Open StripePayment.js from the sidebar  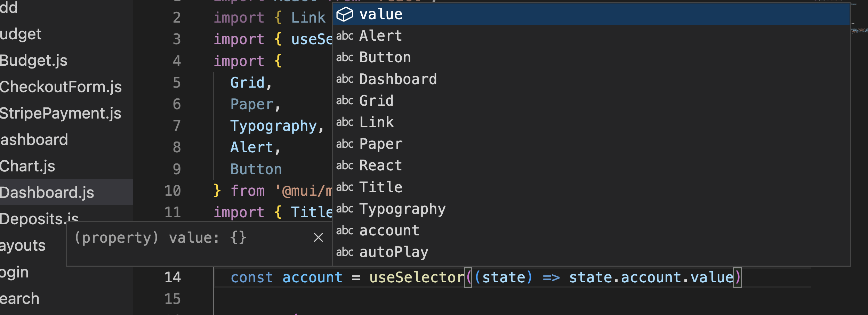click(x=61, y=113)
